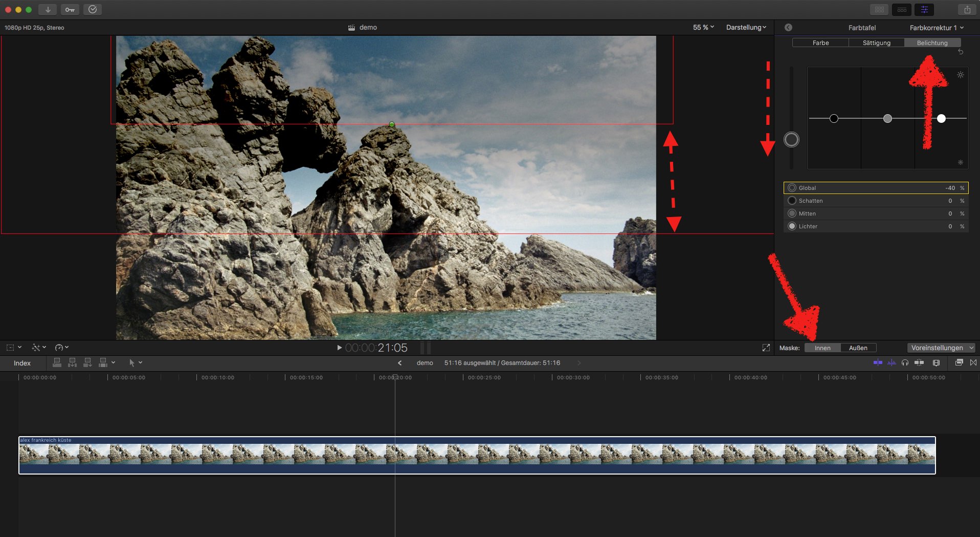Image resolution: width=980 pixels, height=537 pixels.
Task: Select the Innen mask option
Action: [822, 348]
